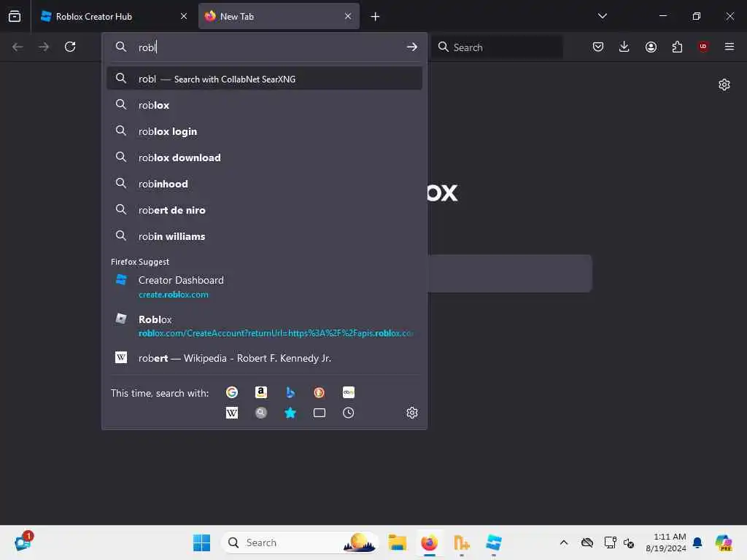Open Firefox View icon at tab bar start
The image size is (747, 560).
15,16
